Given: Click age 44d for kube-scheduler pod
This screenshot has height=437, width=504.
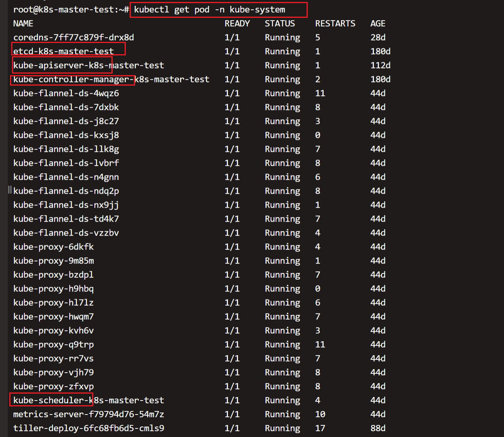Looking at the screenshot, I should tap(378, 400).
